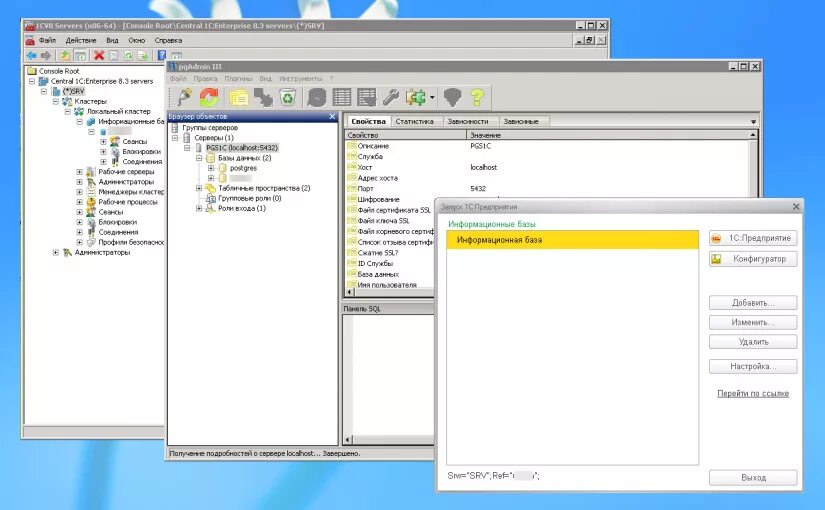
Task: Collapse the Кластеры node
Action: click(56, 101)
